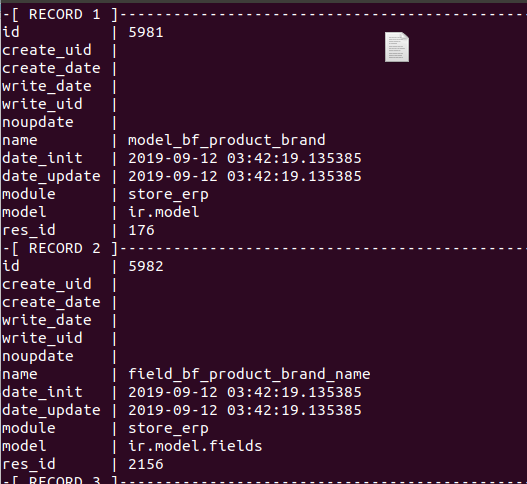Click the noupdate label in record 2
Screen dimensions: 527x484
coord(38,357)
